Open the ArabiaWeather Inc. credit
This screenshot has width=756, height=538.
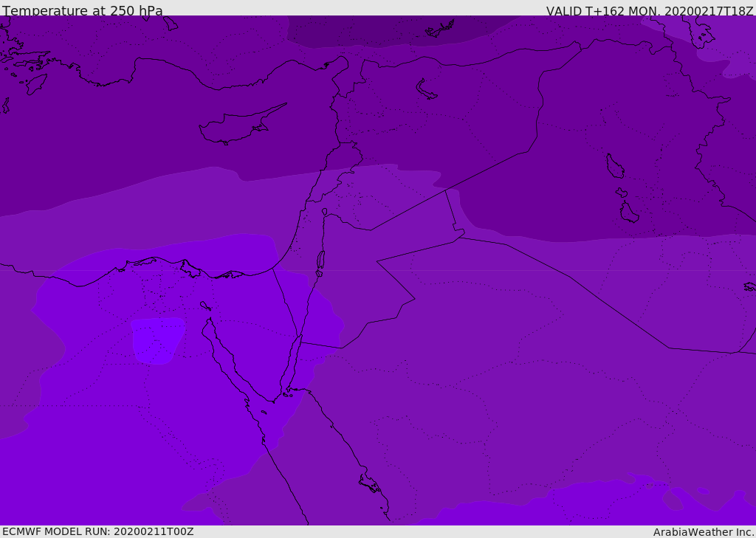pyautogui.click(x=703, y=531)
